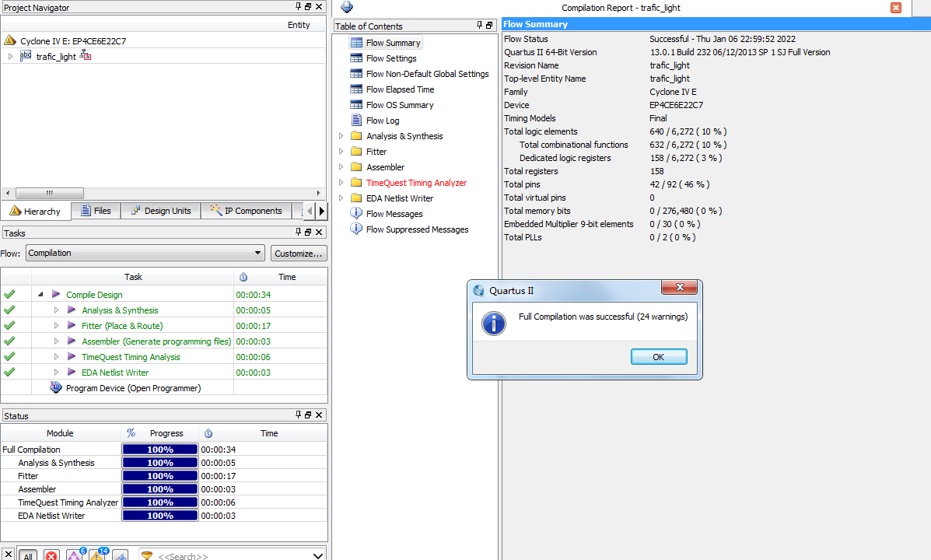This screenshot has height=560, width=931.
Task: Expand the EDA Netlist Writer folder
Action: click(341, 198)
